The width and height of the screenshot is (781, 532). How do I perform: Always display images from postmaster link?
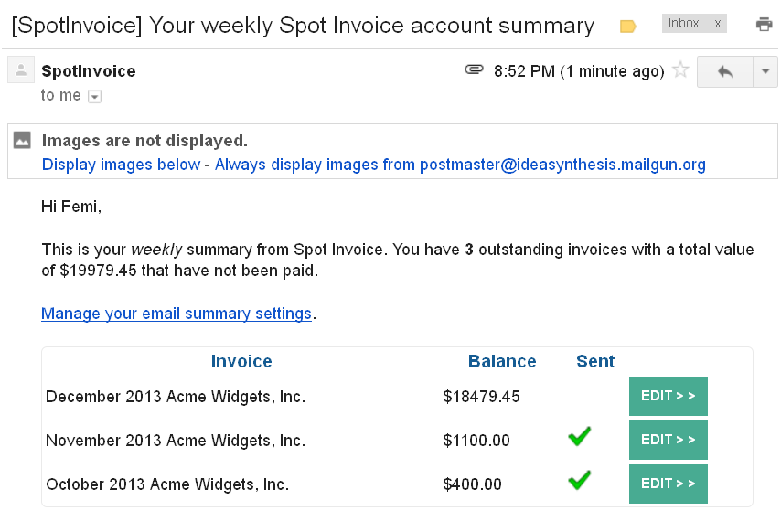pyautogui.click(x=460, y=165)
